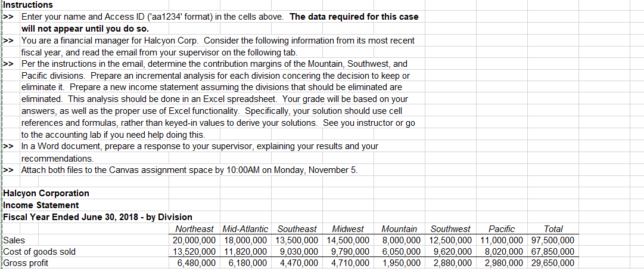Select Pacific gross profit 2,980,000
Image resolution: width=644 pixels, height=269 pixels.
(504, 263)
